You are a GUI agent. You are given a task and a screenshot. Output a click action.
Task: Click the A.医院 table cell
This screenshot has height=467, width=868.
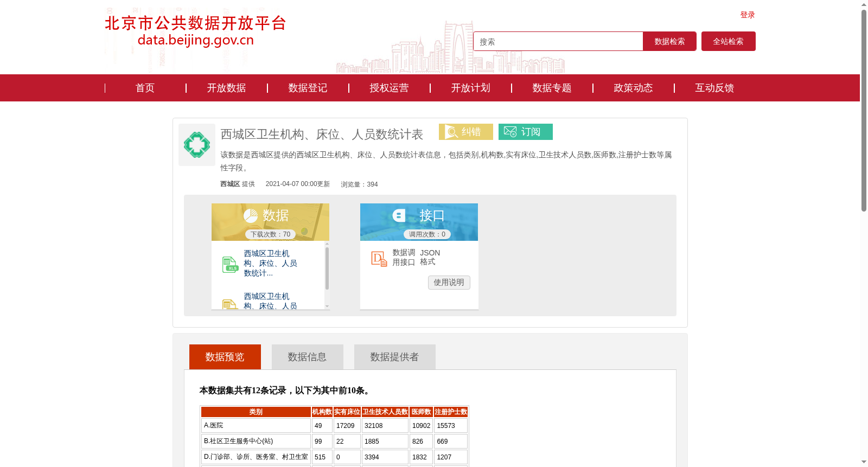tap(256, 426)
